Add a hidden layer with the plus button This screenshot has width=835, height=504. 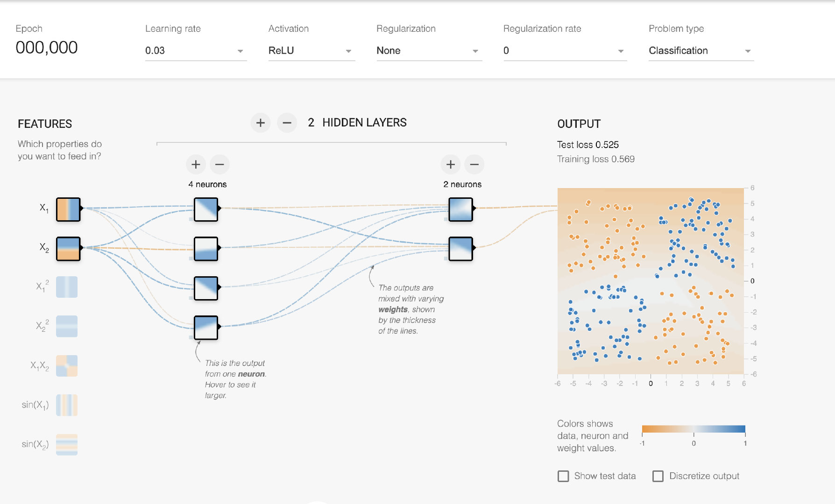click(x=261, y=123)
